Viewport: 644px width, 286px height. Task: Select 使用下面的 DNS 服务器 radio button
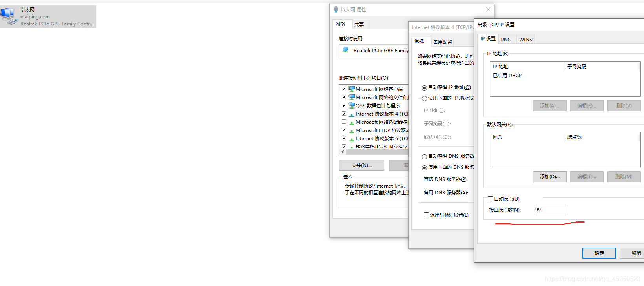point(424,168)
